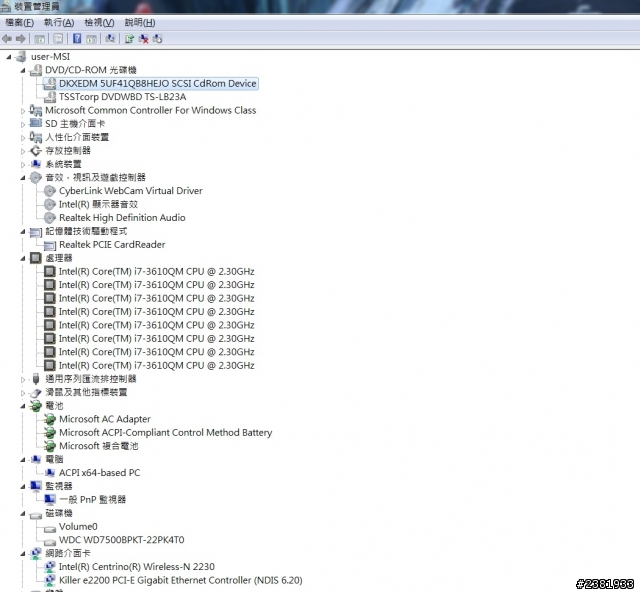This screenshot has width=640, height=592.
Task: Open the 執行(A) menu
Action: [x=59, y=22]
